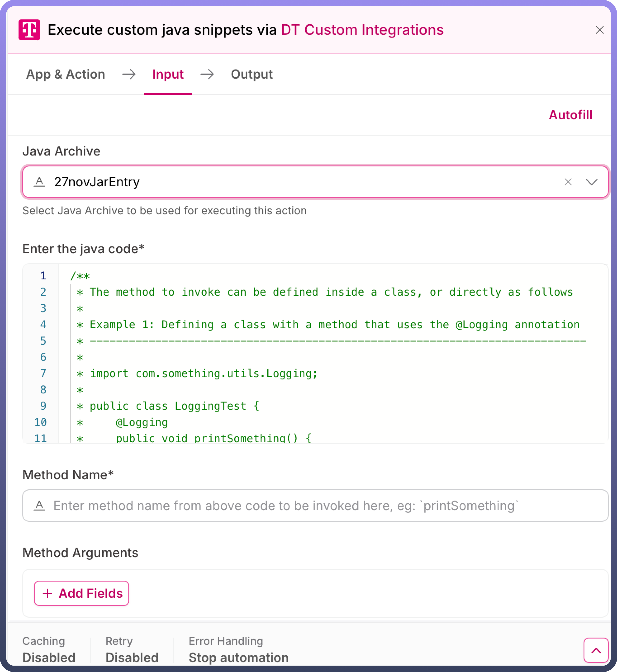This screenshot has height=672, width=617.
Task: Click the arrow after App & Action
Action: tap(129, 74)
